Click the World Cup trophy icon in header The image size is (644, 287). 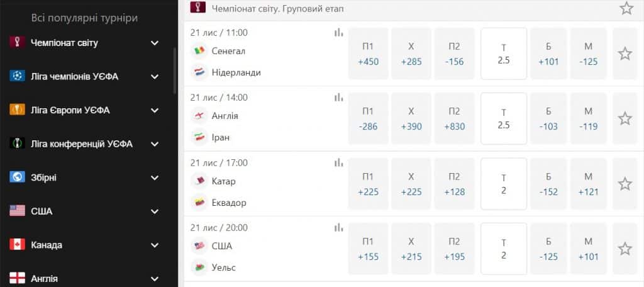point(201,9)
